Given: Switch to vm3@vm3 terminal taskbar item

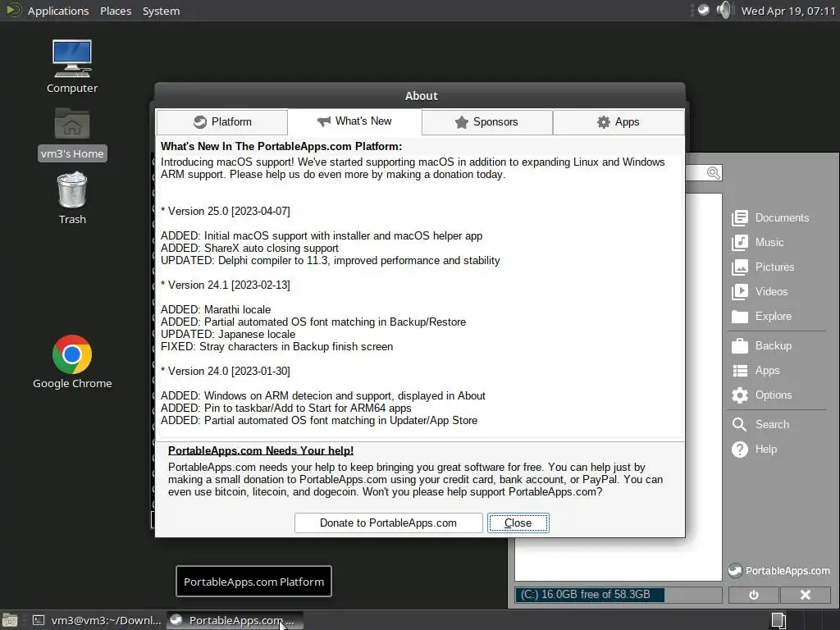Looking at the screenshot, I should [97, 620].
